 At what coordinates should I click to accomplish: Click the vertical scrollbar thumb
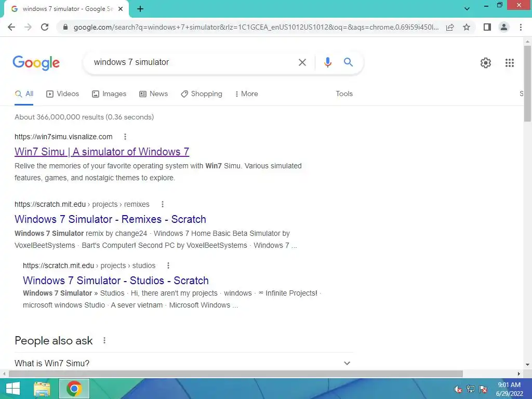tap(527, 84)
